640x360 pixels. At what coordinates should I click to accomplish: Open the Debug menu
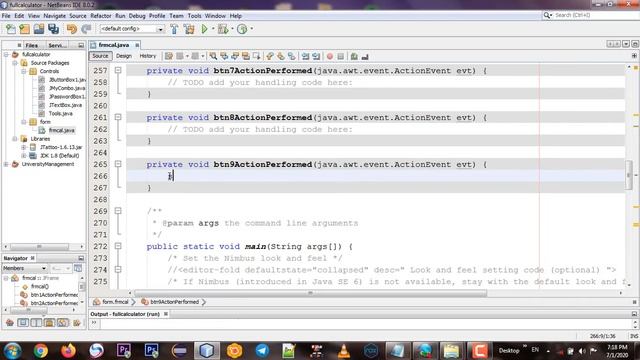pos(137,16)
